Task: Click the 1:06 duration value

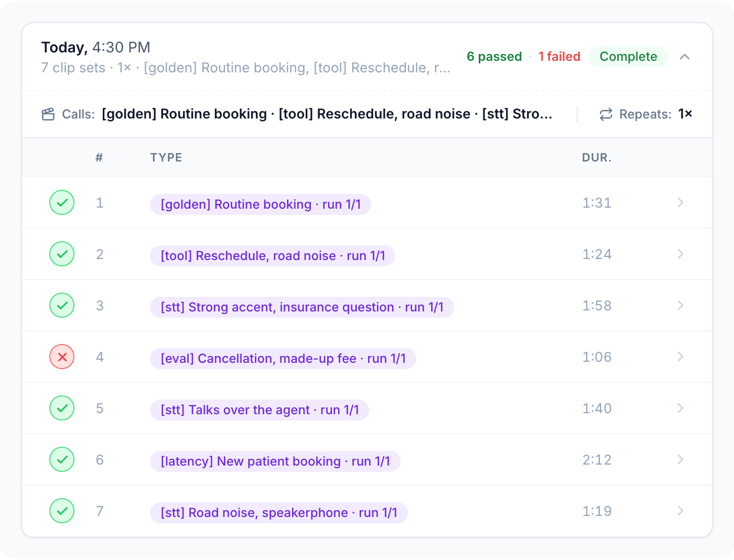Action: coord(597,357)
